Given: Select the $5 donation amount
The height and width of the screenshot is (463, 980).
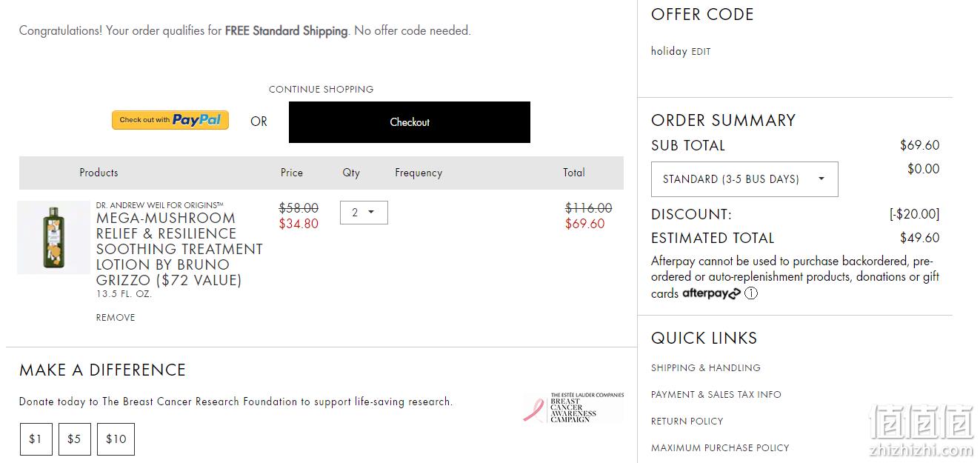Looking at the screenshot, I should (74, 439).
